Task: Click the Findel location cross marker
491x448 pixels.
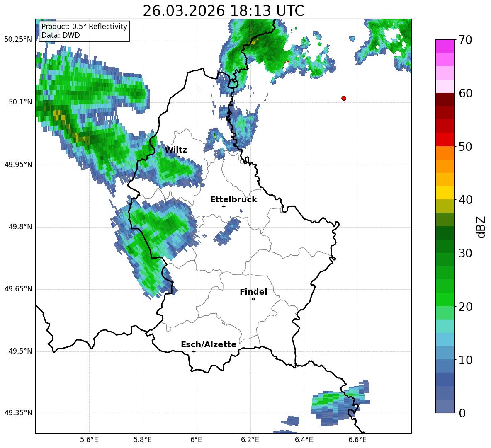Action: click(x=253, y=299)
